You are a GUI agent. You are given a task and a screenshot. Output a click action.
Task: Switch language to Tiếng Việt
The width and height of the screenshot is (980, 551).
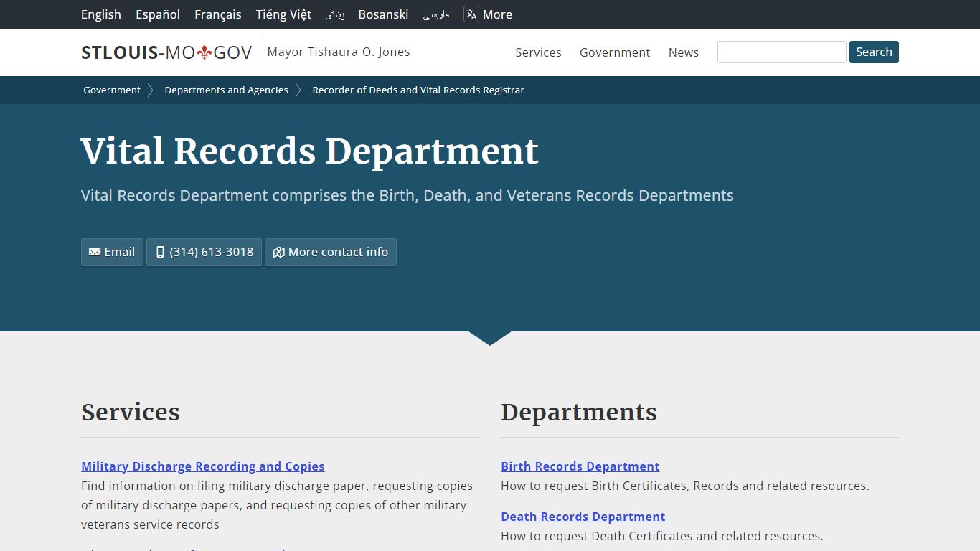[283, 14]
